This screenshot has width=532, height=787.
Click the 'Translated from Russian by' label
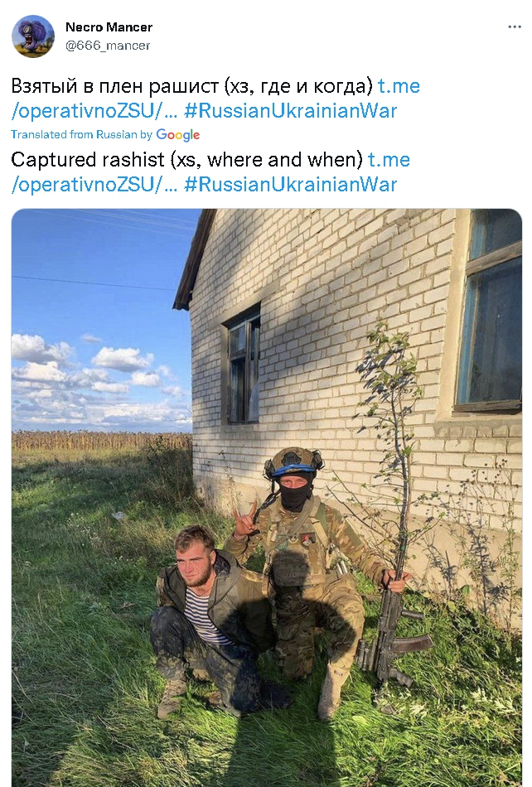point(82,134)
